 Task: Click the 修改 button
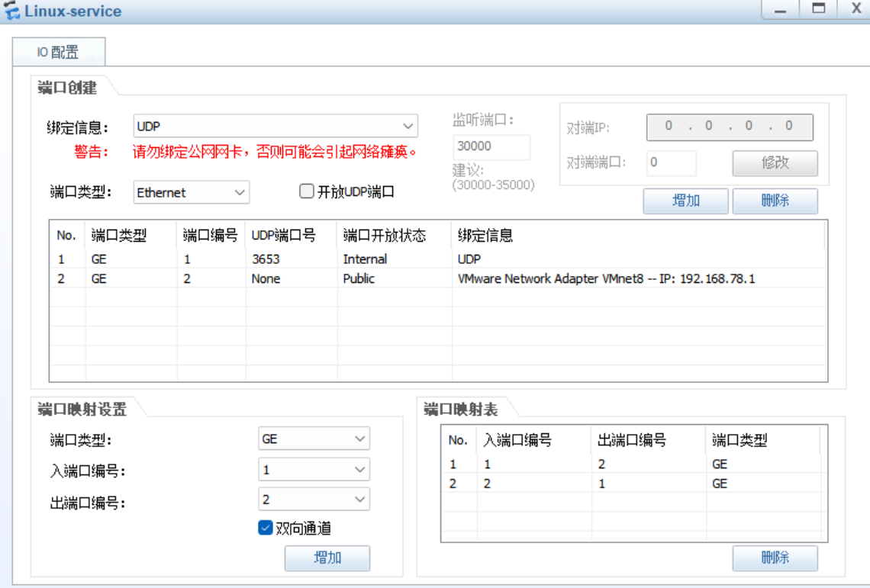775,163
